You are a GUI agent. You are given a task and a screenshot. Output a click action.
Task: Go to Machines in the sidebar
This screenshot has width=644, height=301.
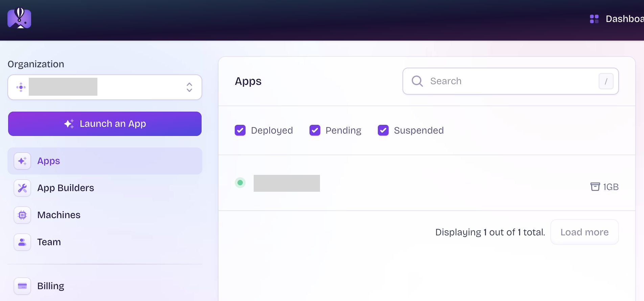click(x=105, y=215)
